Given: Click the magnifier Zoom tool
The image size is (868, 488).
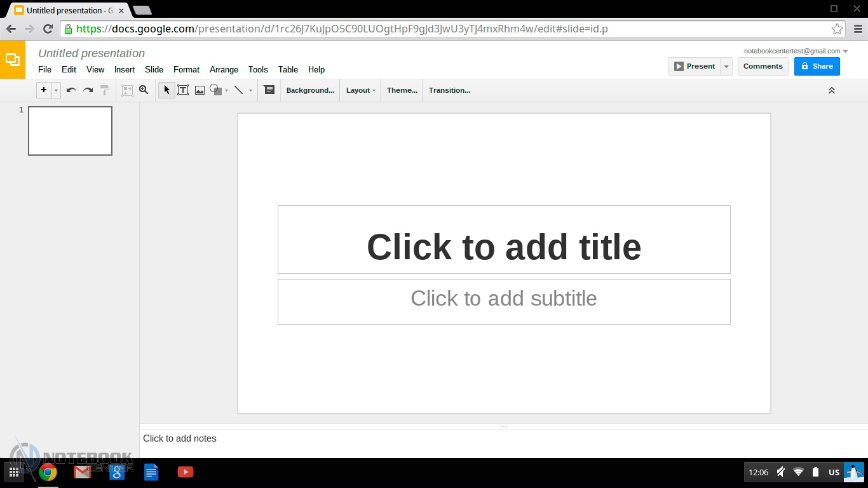Looking at the screenshot, I should (144, 90).
